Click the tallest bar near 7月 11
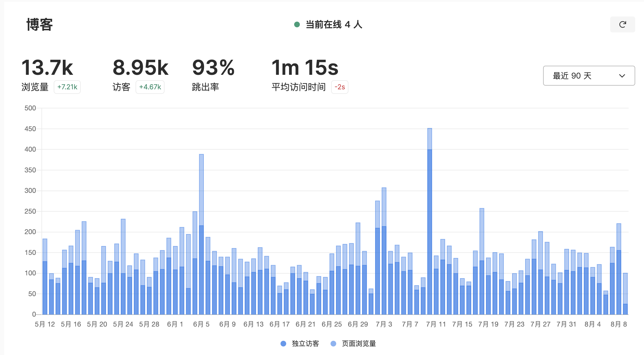The height and width of the screenshot is (355, 644). tap(429, 222)
